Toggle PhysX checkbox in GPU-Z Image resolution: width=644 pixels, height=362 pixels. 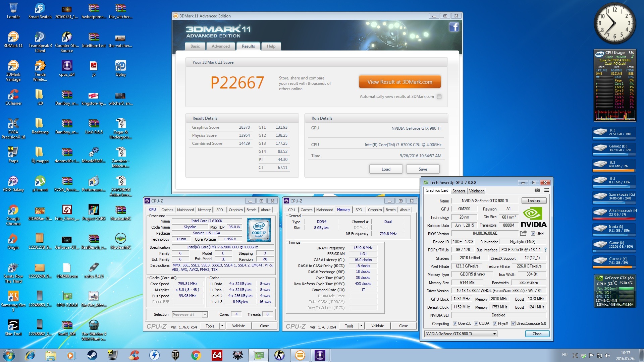pos(495,323)
